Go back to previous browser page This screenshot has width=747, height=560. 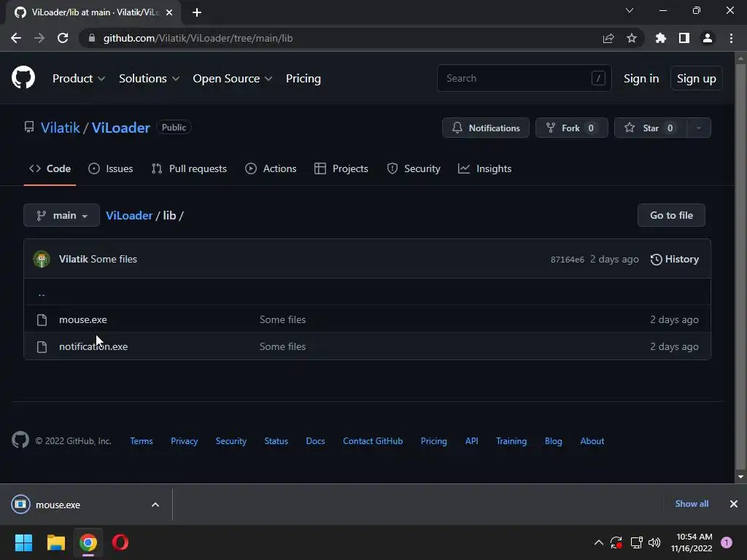click(16, 38)
